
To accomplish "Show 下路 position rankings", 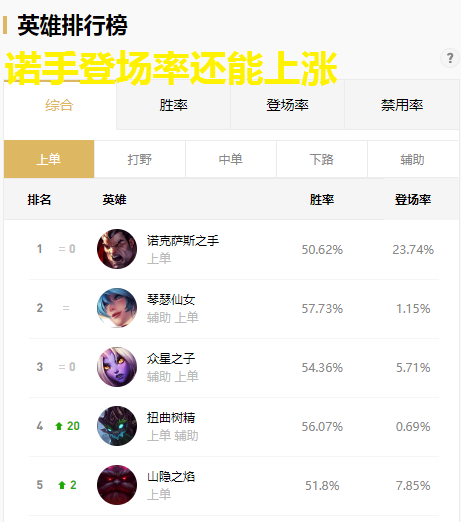I will pos(322,159).
